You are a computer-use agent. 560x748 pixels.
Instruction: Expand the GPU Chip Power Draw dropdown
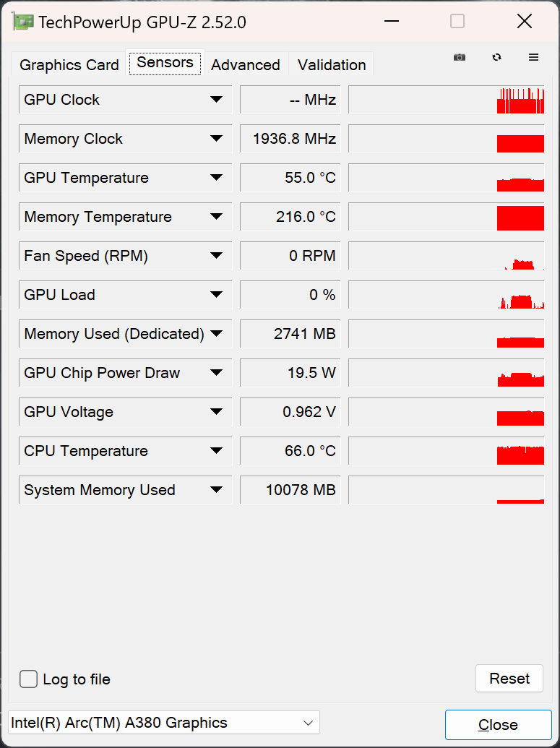(216, 373)
